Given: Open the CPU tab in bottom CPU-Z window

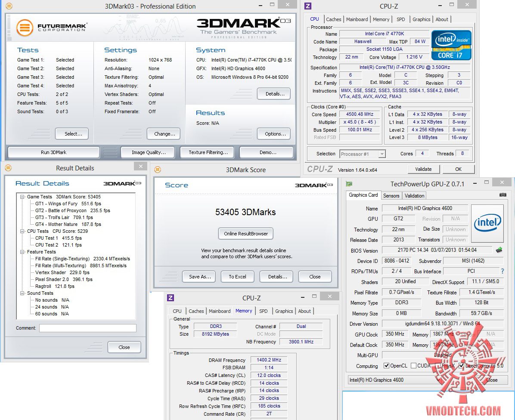Looking at the screenshot, I should click(x=177, y=311).
